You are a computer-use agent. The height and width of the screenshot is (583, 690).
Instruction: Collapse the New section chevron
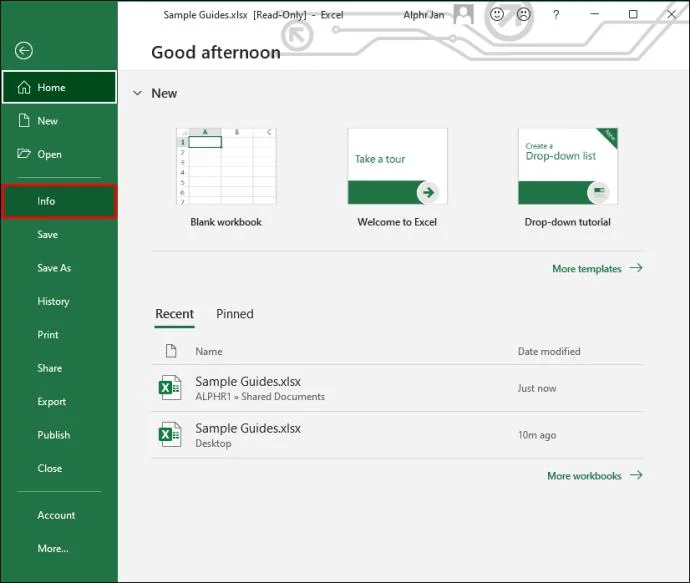[x=138, y=93]
